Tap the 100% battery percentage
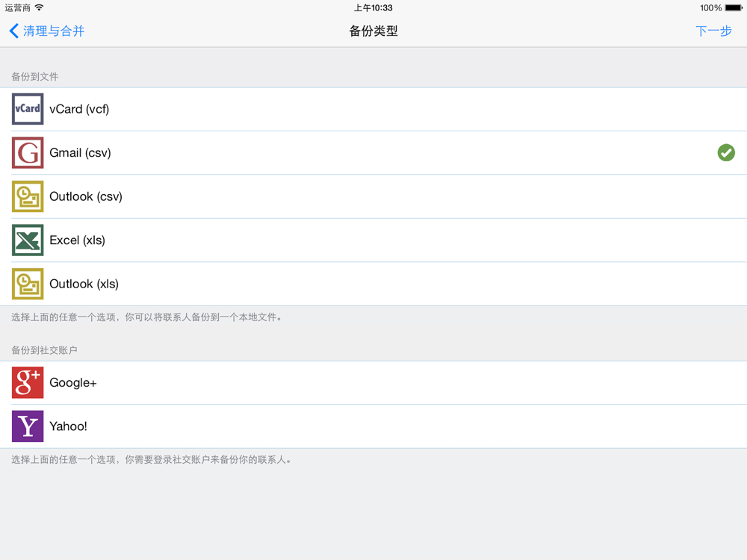The height and width of the screenshot is (560, 747). click(x=710, y=7)
